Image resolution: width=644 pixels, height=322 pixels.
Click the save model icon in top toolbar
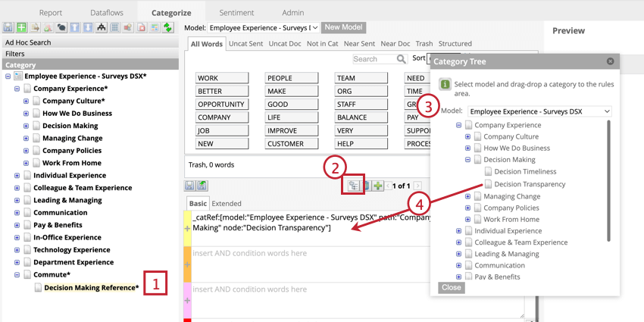click(x=8, y=27)
